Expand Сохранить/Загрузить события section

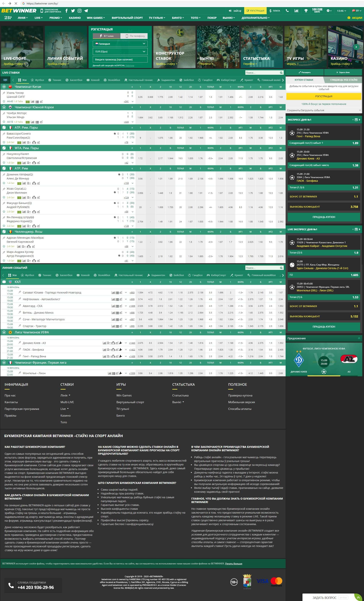click(x=324, y=110)
